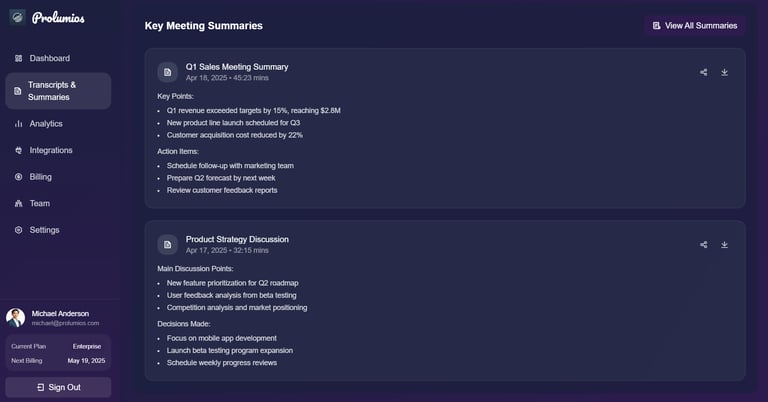Share the Product Strategy Discussion summary
768x402 pixels.
click(704, 244)
